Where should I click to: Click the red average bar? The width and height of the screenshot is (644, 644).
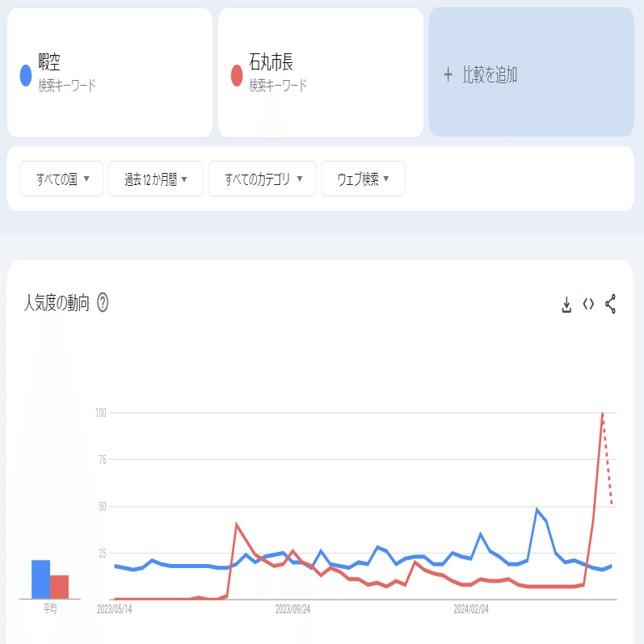59,587
